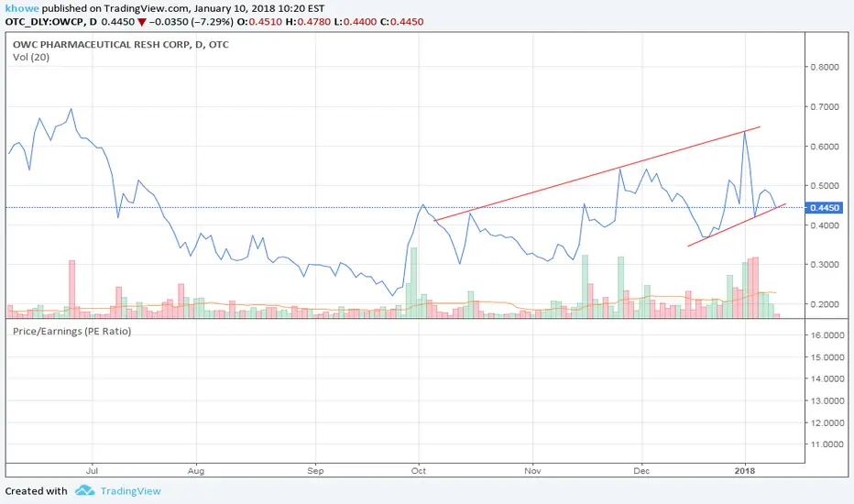The height and width of the screenshot is (504, 854).
Task: Click the 0.2000 price axis value
Action: pos(825,304)
